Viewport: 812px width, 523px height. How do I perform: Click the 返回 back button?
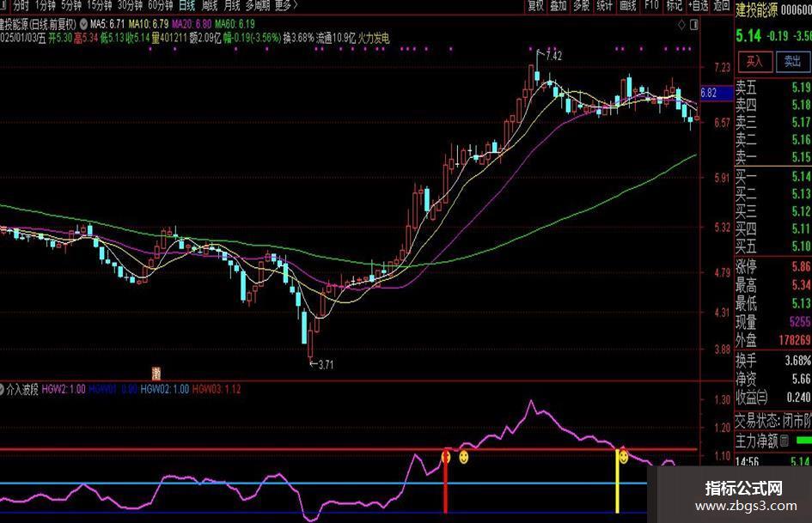(x=722, y=6)
